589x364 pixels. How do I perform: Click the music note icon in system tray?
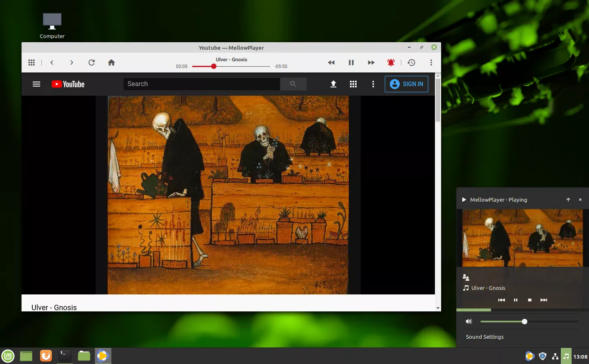[566, 356]
